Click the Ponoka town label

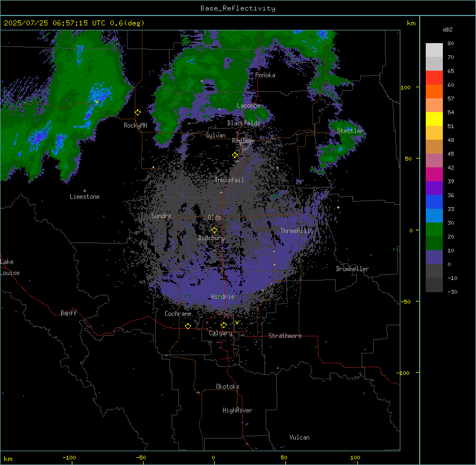coord(265,75)
